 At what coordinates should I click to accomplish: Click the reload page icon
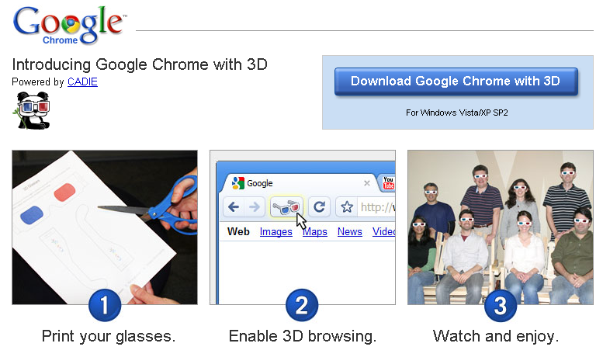[319, 207]
